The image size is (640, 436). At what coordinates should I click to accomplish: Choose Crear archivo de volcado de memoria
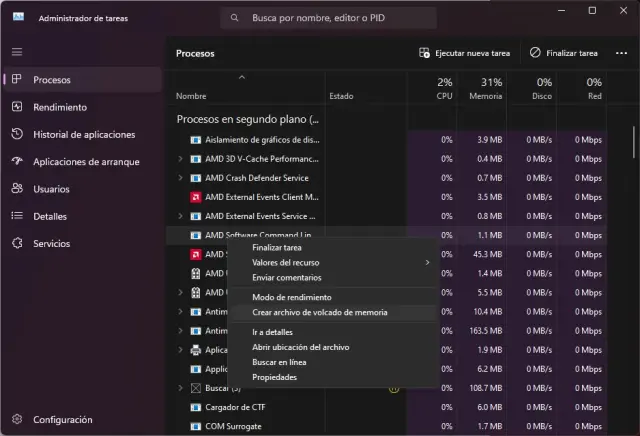(319, 312)
